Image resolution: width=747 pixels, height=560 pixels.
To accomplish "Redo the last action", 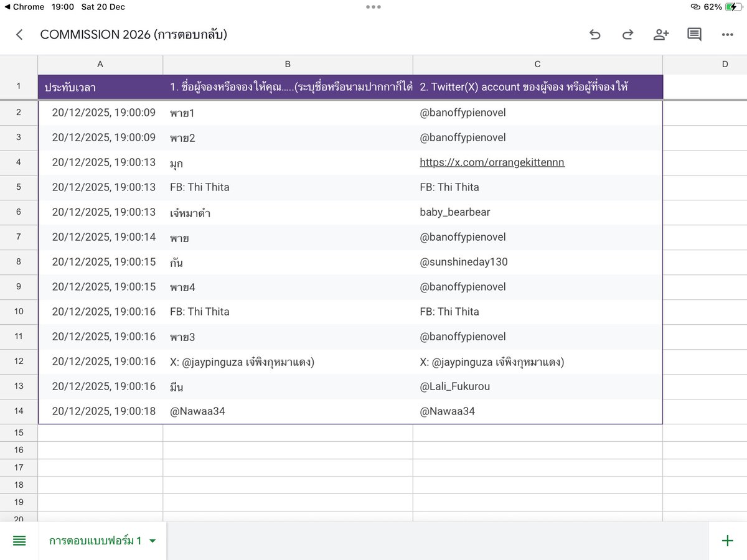I will point(627,35).
